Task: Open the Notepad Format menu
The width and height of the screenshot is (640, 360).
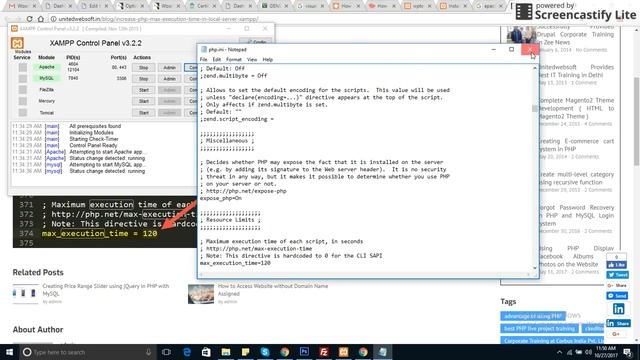Action: tap(234, 60)
